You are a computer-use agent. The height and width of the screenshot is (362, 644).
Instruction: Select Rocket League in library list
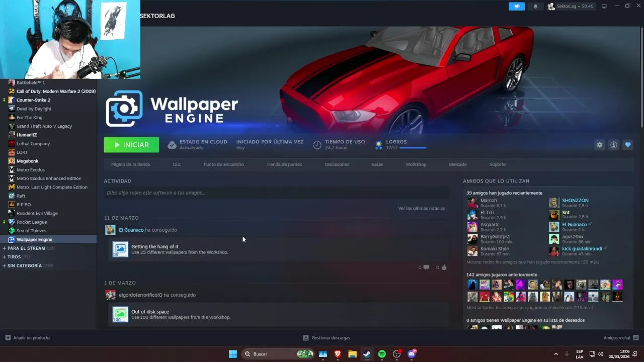pos(32,222)
